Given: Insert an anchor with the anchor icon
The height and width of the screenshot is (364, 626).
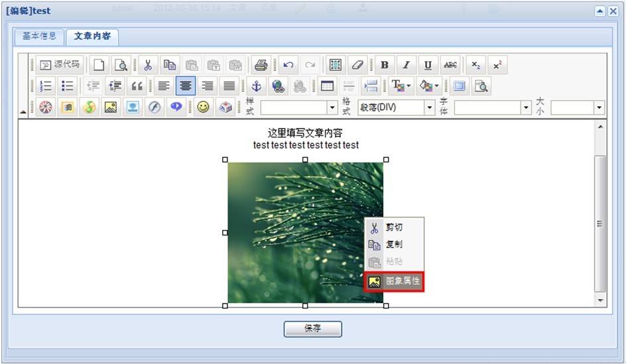Looking at the screenshot, I should point(256,86).
